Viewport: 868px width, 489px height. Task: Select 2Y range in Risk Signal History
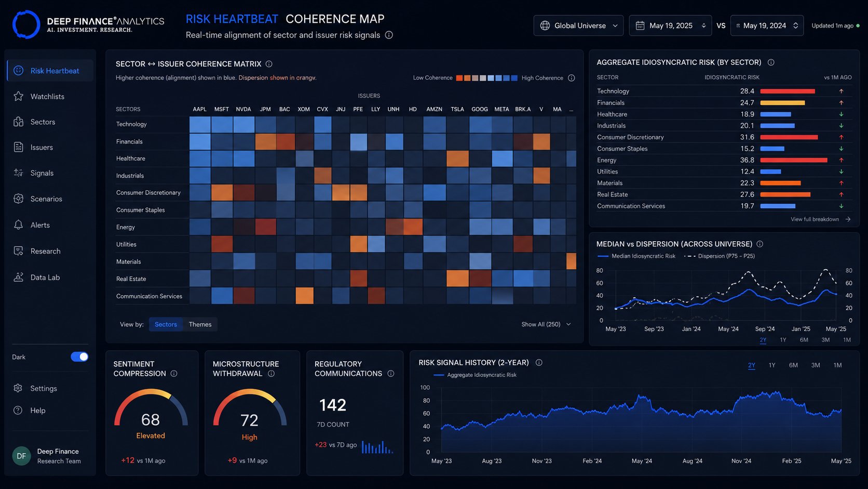751,365
